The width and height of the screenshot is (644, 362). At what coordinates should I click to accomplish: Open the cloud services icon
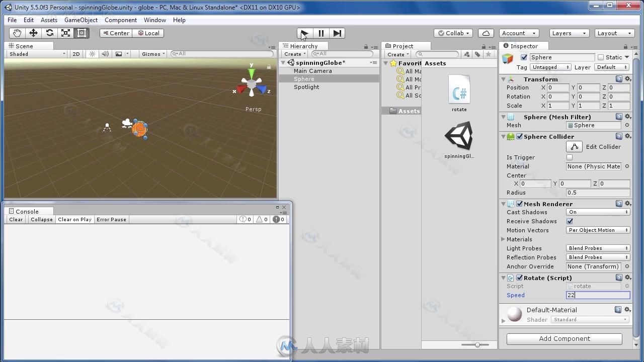[486, 33]
